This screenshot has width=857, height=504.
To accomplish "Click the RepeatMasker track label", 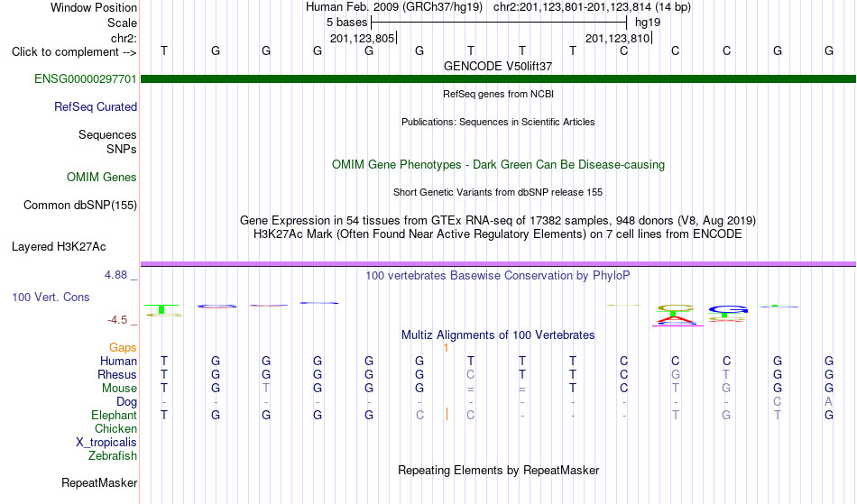I will pyautogui.click(x=99, y=483).
